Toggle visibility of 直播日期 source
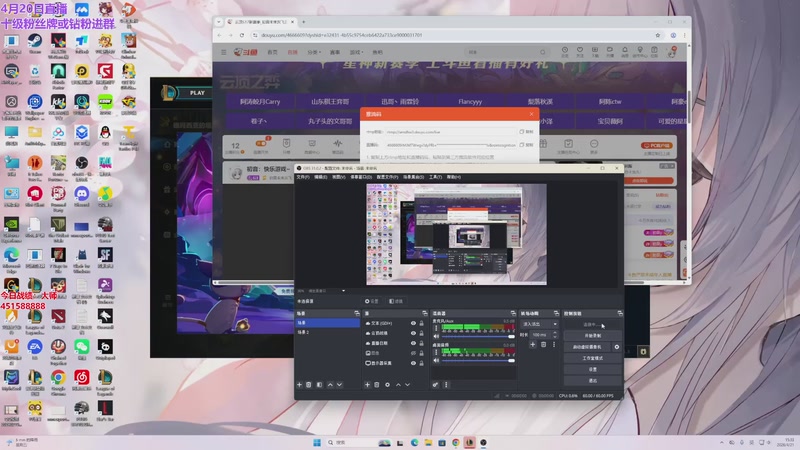 [x=413, y=343]
